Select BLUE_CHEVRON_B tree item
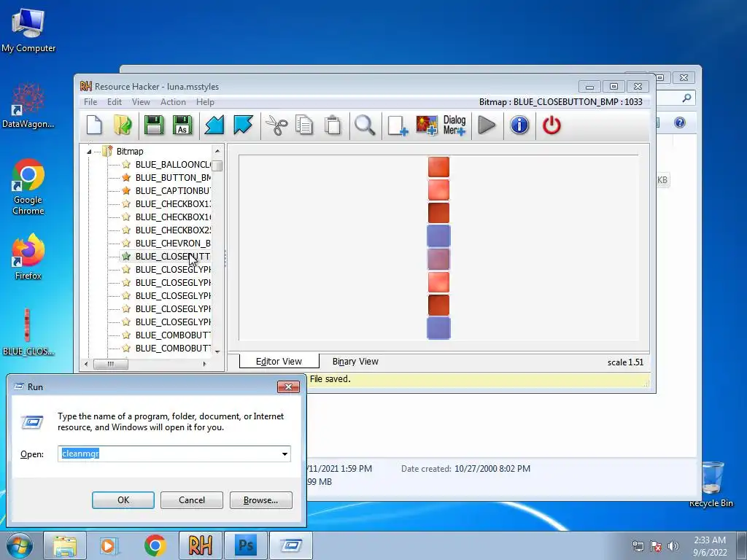Image resolution: width=747 pixels, height=560 pixels. click(173, 244)
